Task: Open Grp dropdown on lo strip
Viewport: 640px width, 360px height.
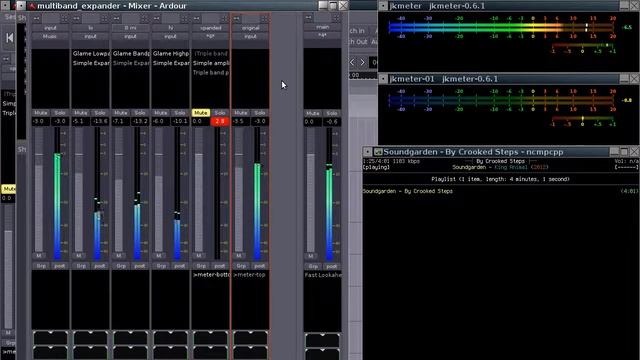Action: (81, 266)
